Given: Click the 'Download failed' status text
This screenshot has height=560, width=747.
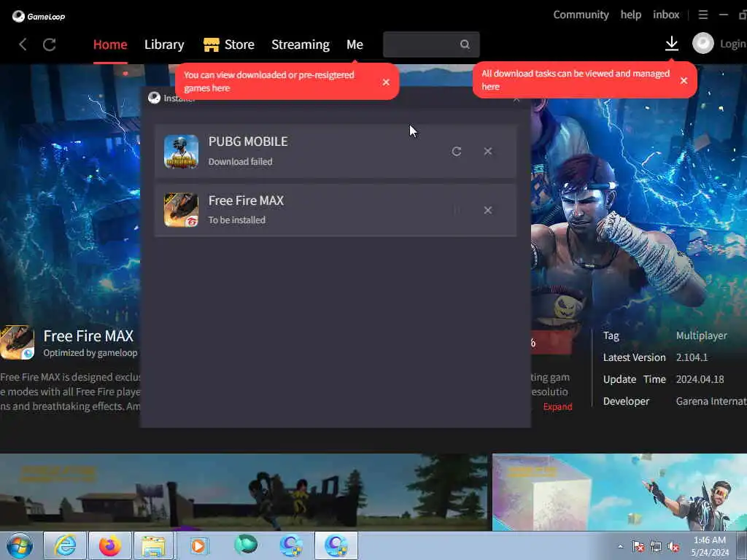Looking at the screenshot, I should 240,162.
